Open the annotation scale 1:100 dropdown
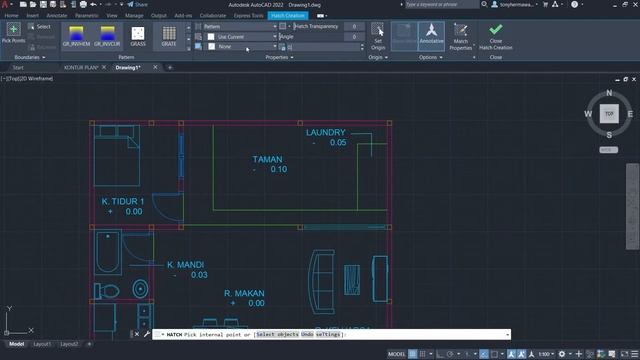 [x=546, y=354]
